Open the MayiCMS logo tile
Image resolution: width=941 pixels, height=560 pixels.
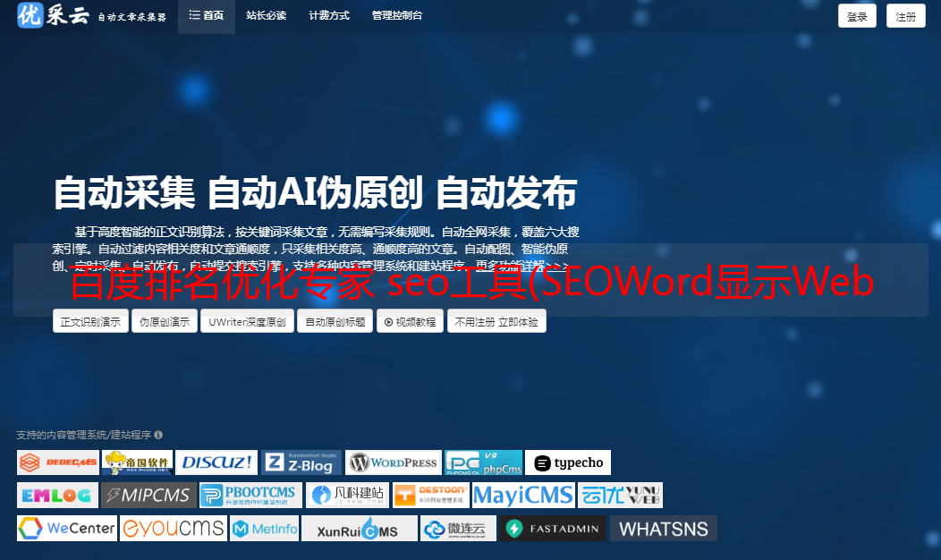click(x=523, y=496)
